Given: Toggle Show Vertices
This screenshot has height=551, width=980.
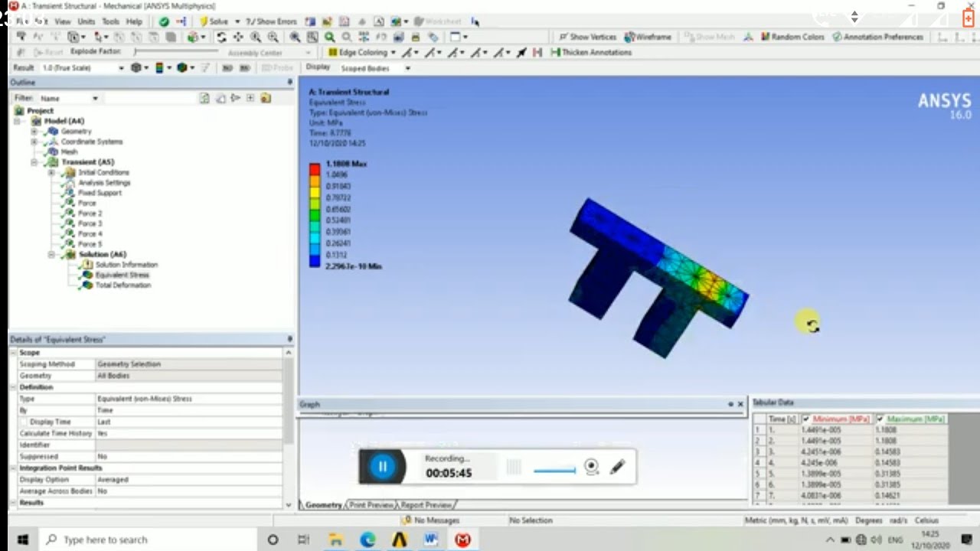Looking at the screenshot, I should [x=587, y=37].
